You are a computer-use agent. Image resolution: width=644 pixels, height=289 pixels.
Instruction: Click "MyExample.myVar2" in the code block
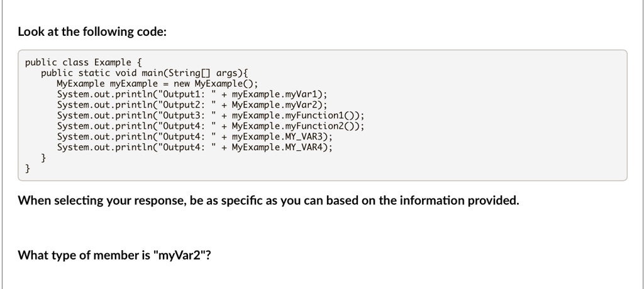point(277,105)
